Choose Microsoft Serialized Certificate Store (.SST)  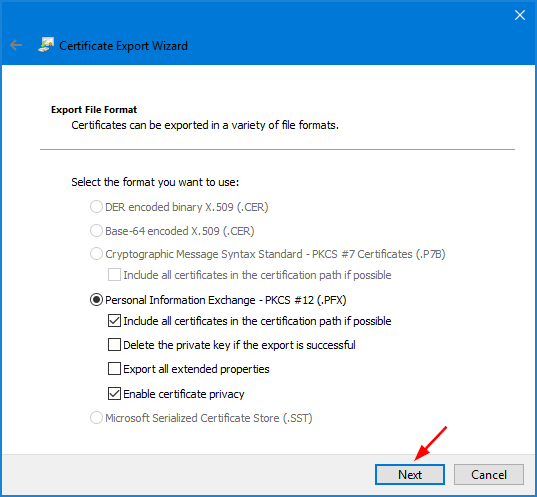coord(96,418)
